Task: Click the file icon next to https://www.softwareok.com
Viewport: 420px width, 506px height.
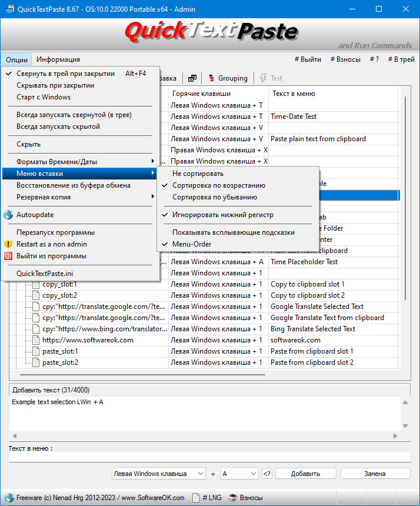Action: [36, 340]
